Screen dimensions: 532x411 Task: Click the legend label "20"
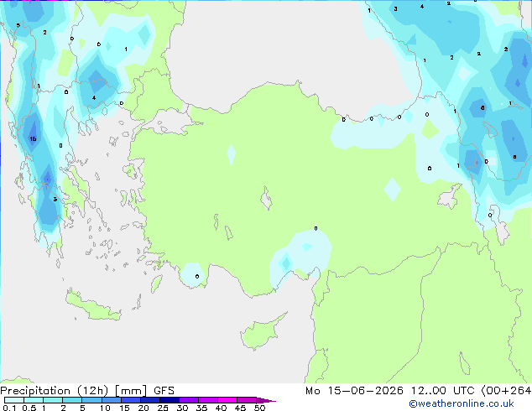(143, 408)
